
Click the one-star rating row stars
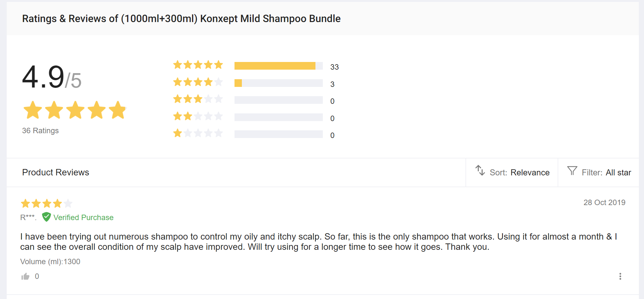(198, 133)
